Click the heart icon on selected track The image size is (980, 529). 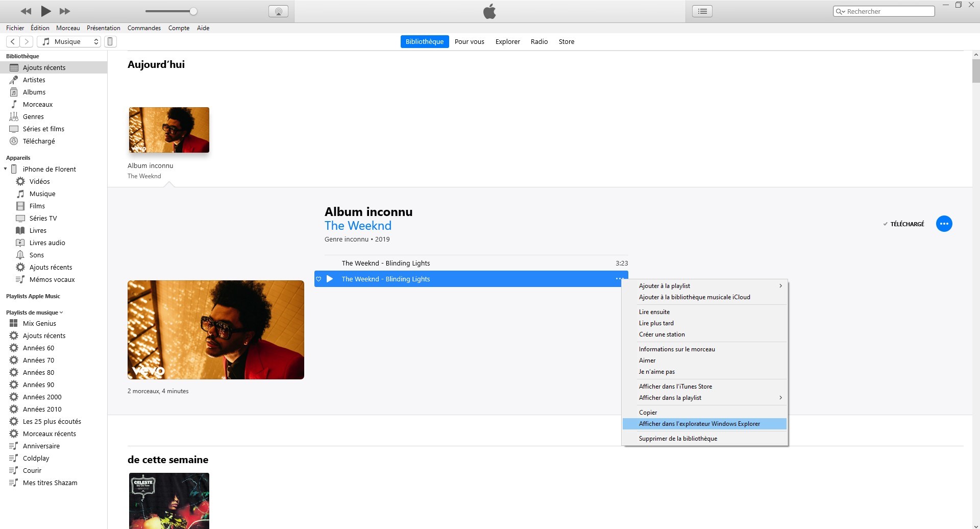pyautogui.click(x=318, y=279)
